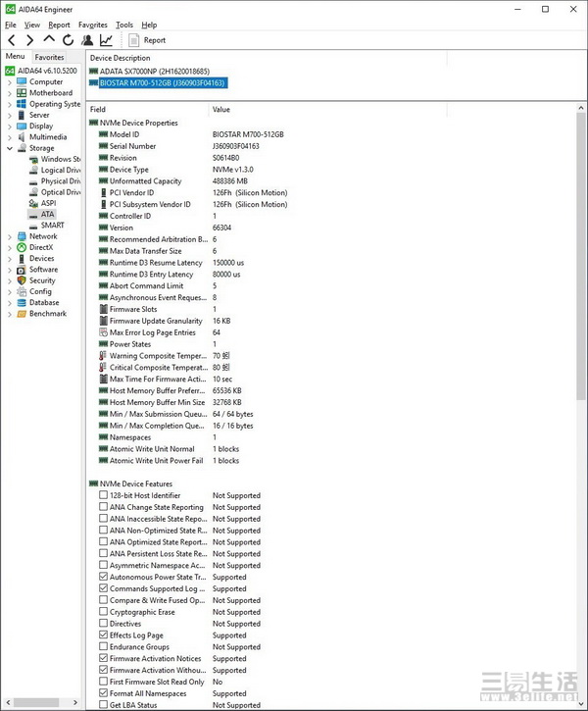588x711 pixels.
Task: Select the Windows Storage tree item
Action: [61, 159]
